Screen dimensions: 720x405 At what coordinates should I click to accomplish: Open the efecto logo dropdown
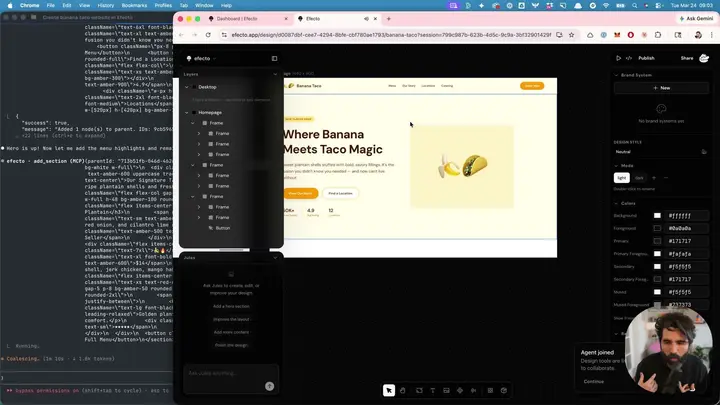[x=202, y=58]
